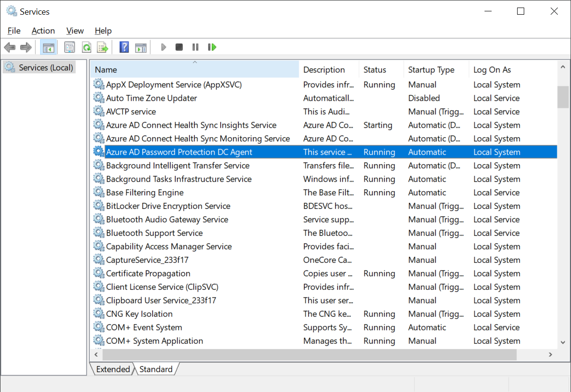Click the vertical scrollbar thumb
The width and height of the screenshot is (571, 392).
pyautogui.click(x=562, y=97)
